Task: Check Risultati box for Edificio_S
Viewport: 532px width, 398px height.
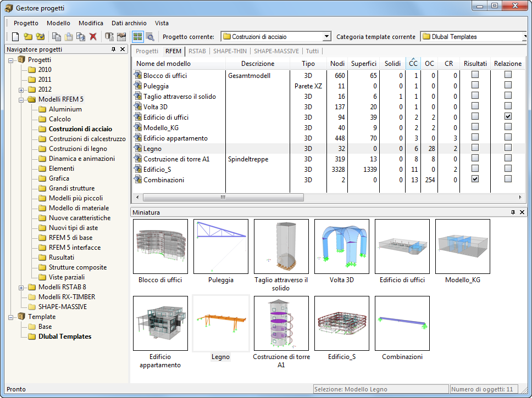Action: point(475,168)
